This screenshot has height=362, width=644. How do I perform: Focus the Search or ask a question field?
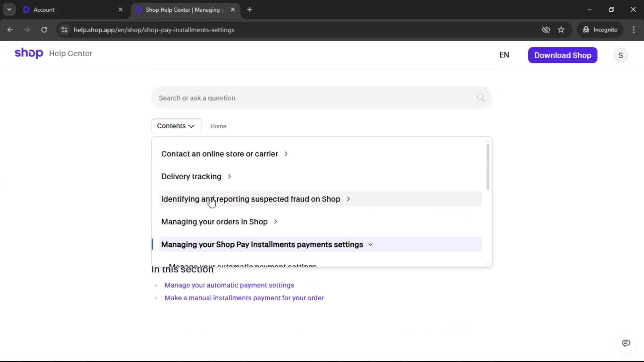302,98
